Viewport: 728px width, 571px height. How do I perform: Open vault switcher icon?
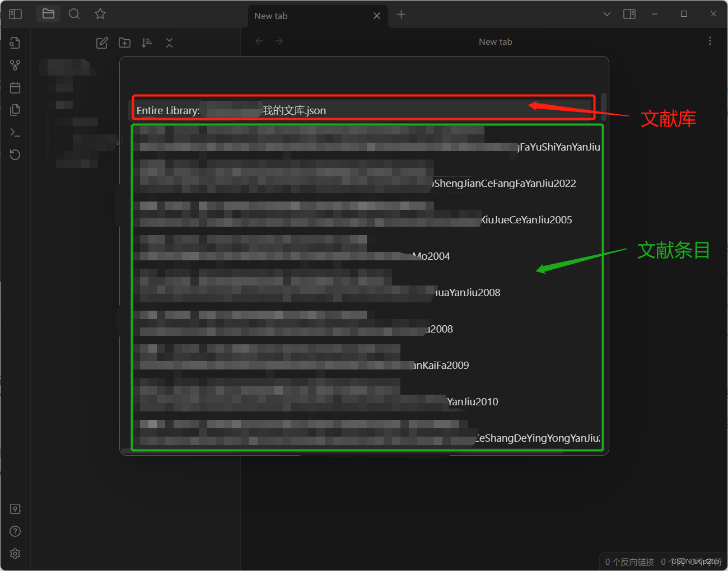(15, 509)
